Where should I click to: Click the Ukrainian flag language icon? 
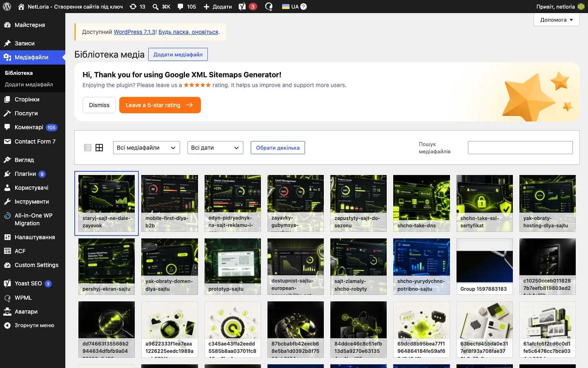point(286,7)
